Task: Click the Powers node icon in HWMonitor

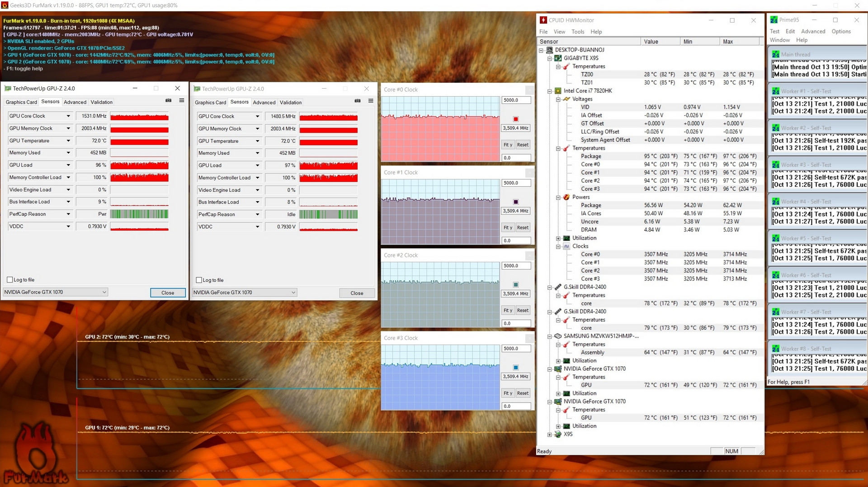Action: click(x=566, y=197)
